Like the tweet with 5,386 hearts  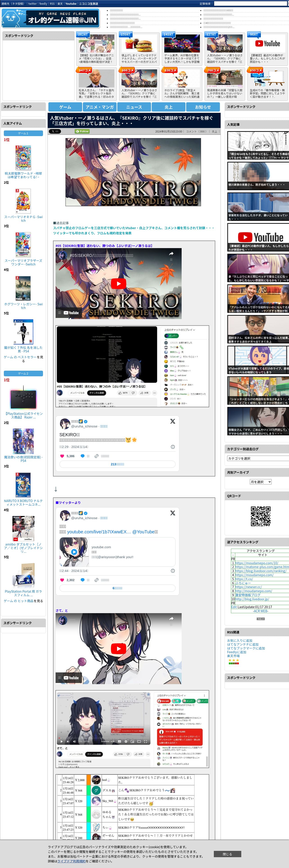[62, 456]
